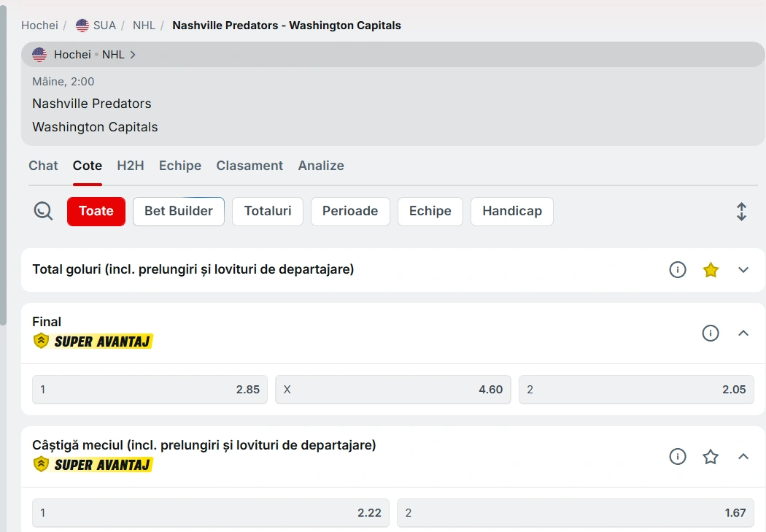Expand the Total goluri market section

[743, 270]
